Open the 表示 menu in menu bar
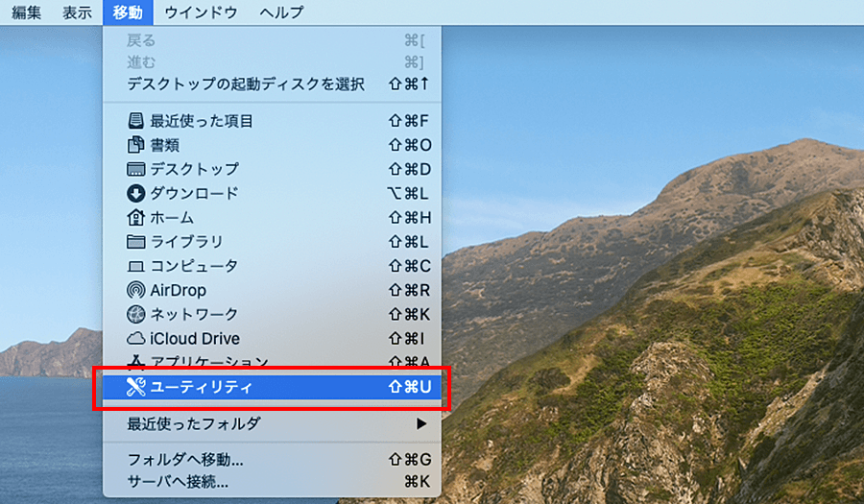This screenshot has width=864, height=504. point(78,12)
